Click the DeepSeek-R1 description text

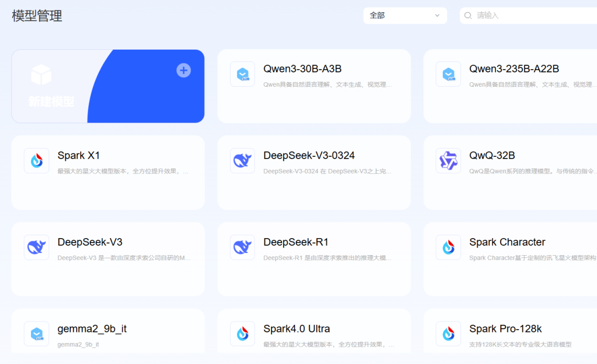327,258
